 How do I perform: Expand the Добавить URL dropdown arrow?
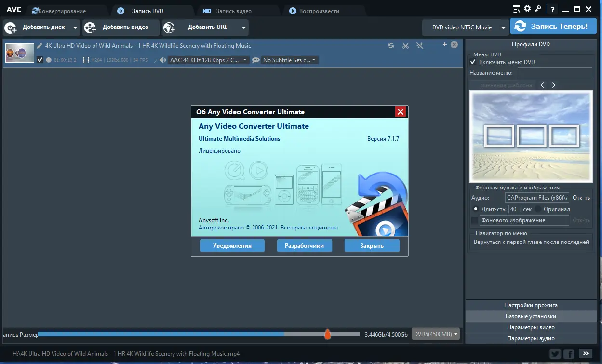[244, 28]
